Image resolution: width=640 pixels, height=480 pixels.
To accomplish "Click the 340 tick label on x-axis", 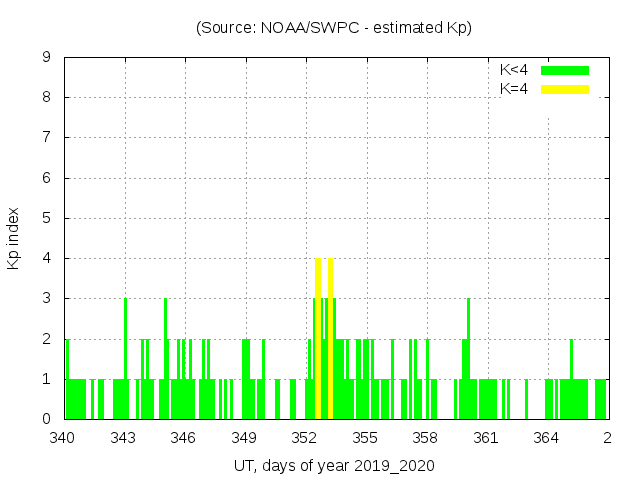I will tap(63, 437).
